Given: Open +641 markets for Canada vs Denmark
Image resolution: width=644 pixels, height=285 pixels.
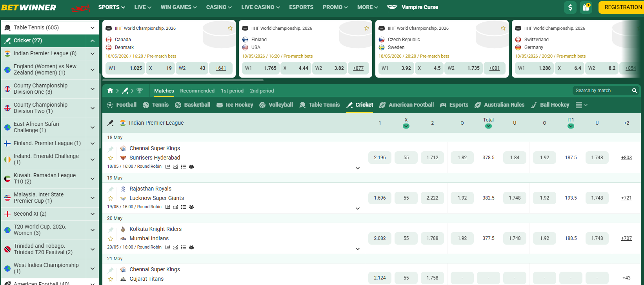Looking at the screenshot, I should (x=221, y=68).
